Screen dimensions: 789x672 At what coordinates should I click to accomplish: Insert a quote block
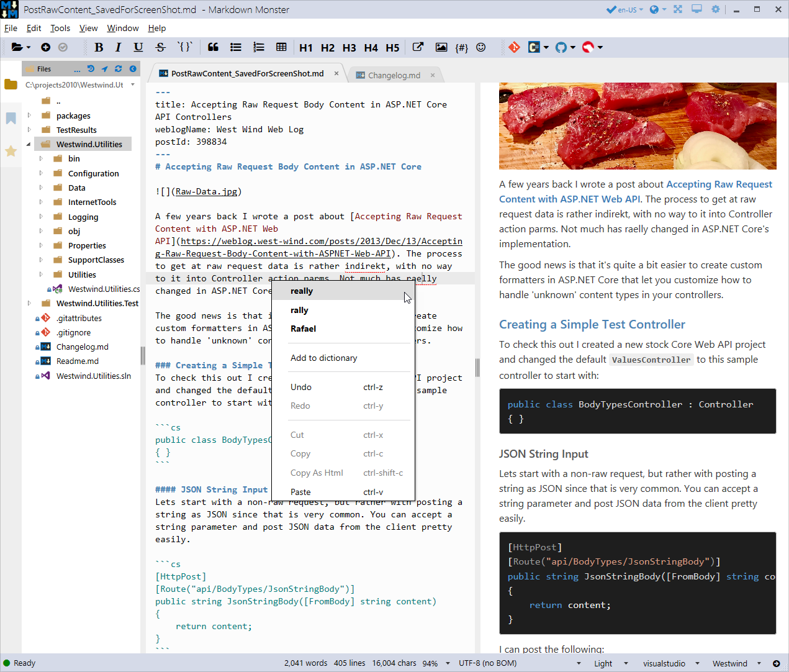click(213, 47)
